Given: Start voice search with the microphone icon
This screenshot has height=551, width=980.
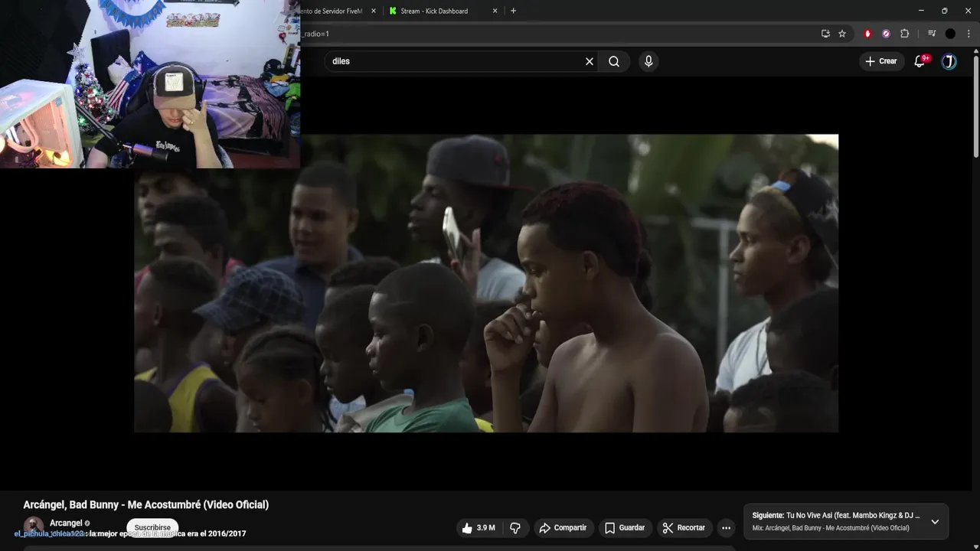Looking at the screenshot, I should (x=648, y=61).
